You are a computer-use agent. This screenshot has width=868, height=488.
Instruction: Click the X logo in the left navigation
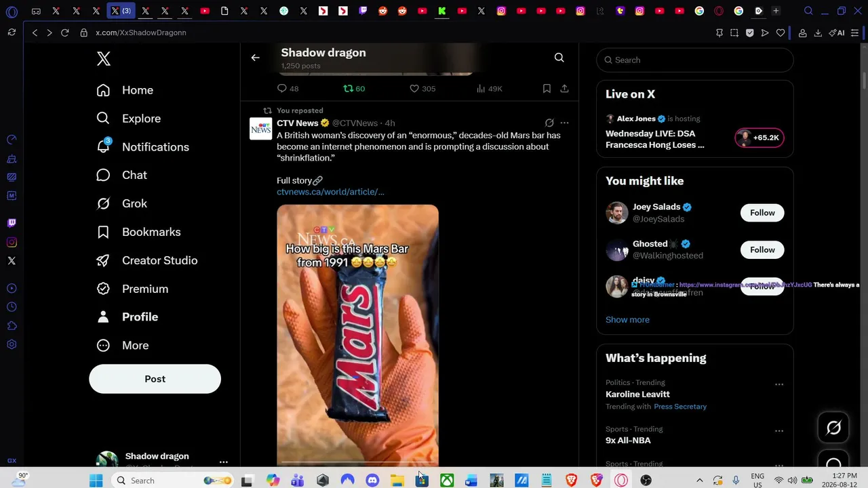(x=104, y=59)
